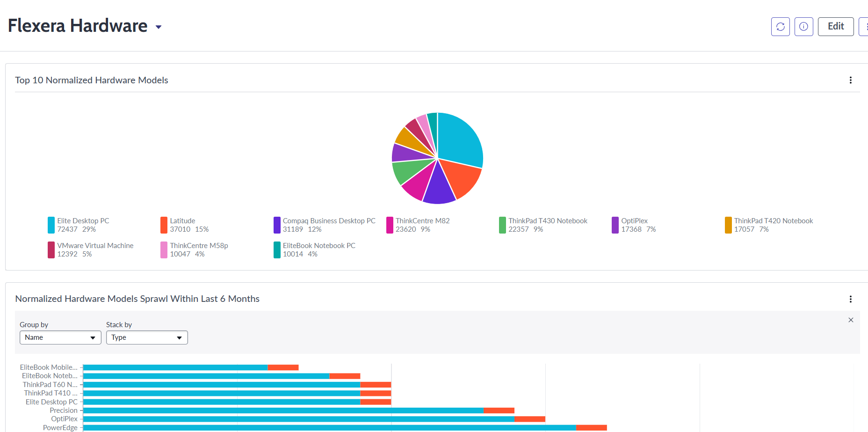Open the dashboard info icon

tap(803, 27)
